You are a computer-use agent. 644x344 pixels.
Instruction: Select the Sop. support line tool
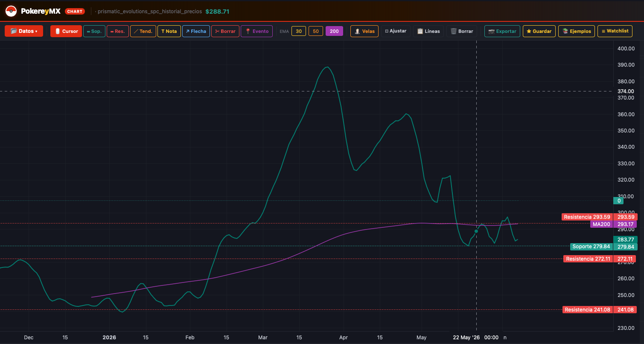point(94,31)
